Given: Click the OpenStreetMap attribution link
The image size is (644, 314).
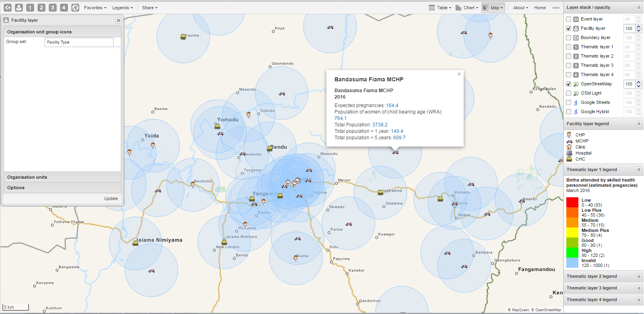Looking at the screenshot, I should click(548, 310).
